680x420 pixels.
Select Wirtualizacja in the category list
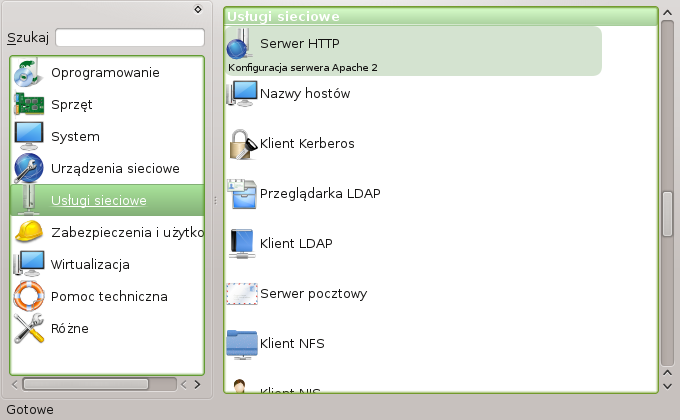[x=90, y=265]
